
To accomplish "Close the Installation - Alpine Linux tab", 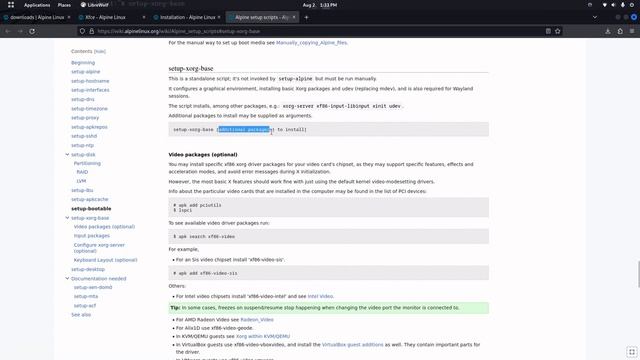I will (219, 18).
